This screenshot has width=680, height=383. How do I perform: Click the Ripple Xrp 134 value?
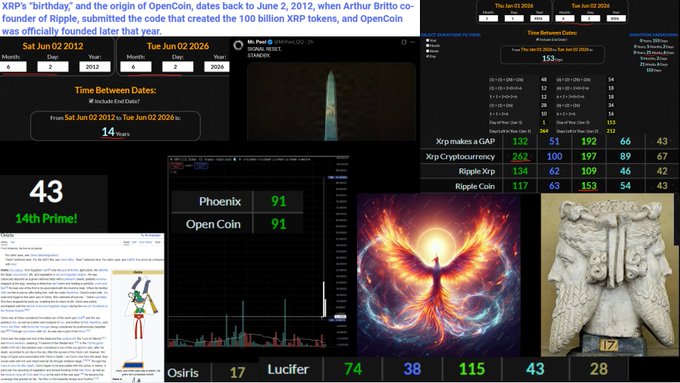520,171
